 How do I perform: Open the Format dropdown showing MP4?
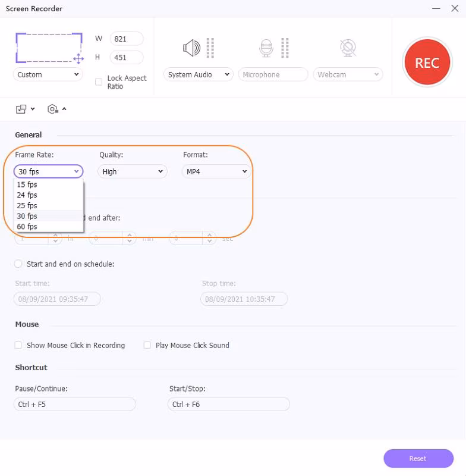tap(216, 171)
